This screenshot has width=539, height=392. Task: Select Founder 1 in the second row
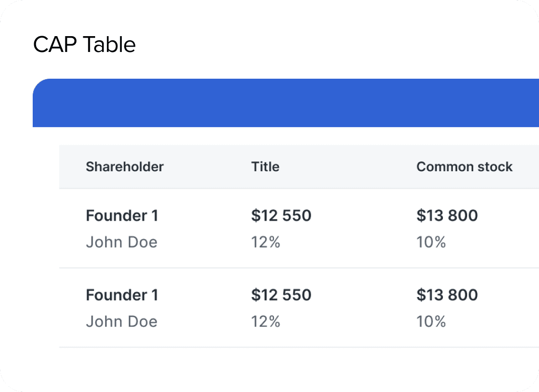[x=122, y=295]
